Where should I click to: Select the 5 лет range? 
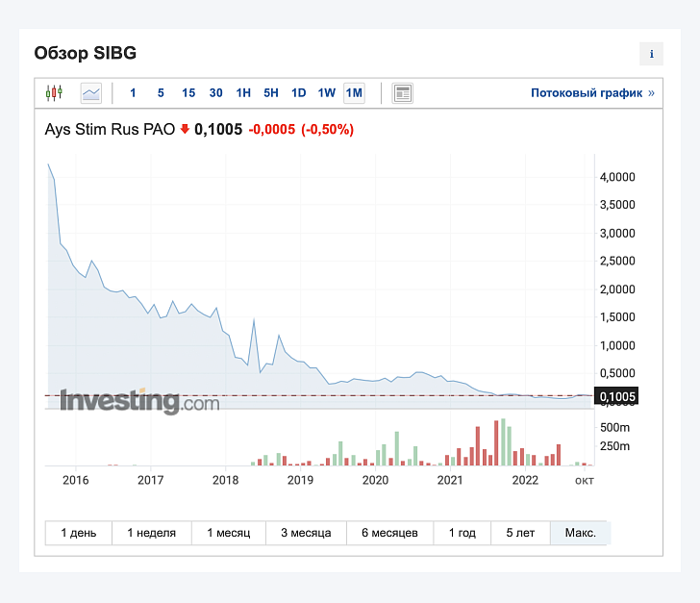(520, 533)
